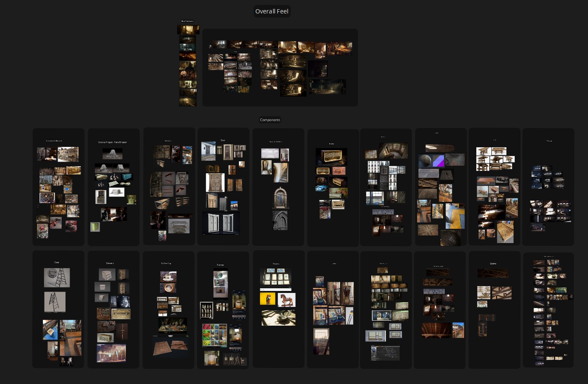Click the "Drawers" group label
The height and width of the screenshot is (384, 588).
(110, 263)
